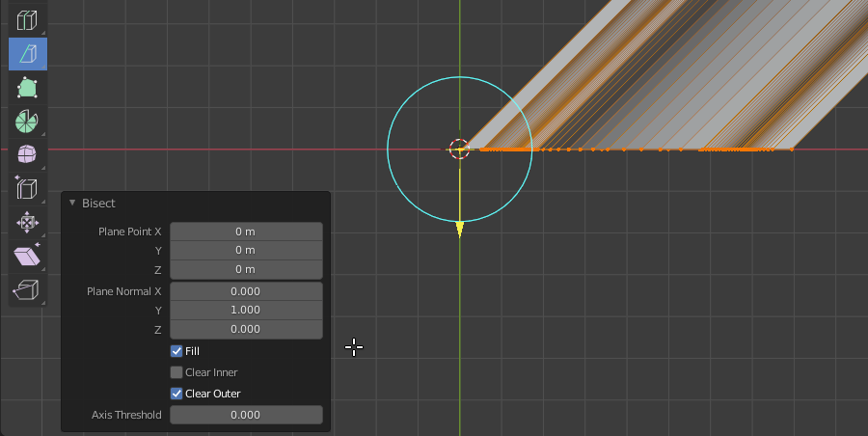Collapse the Bisect operator panel
Viewport: 868px width, 436px height.
tap(72, 204)
